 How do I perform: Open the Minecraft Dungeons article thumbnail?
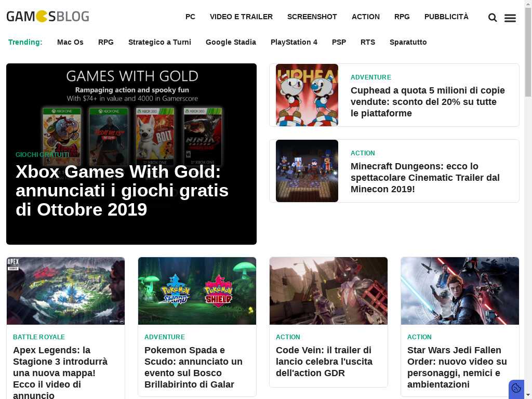point(307,170)
